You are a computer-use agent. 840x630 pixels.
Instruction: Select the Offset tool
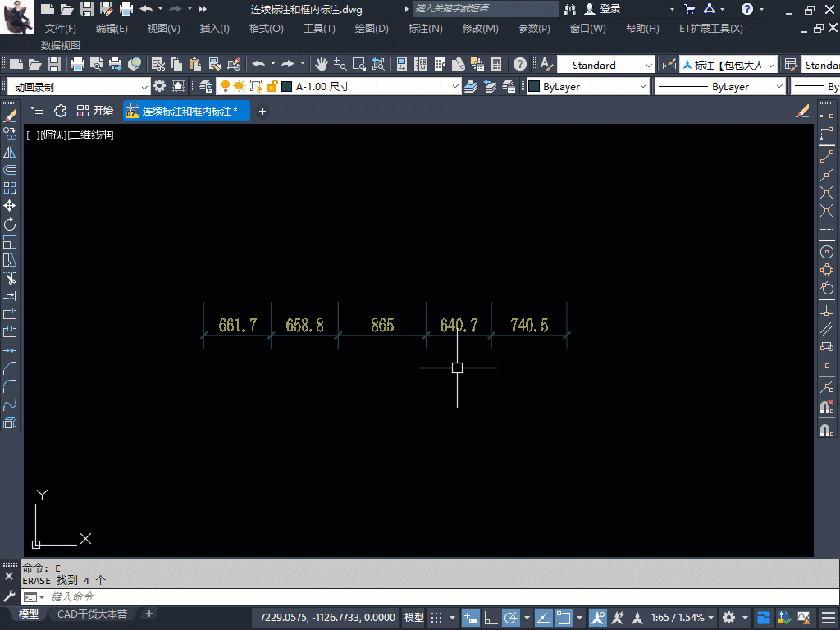(10, 170)
